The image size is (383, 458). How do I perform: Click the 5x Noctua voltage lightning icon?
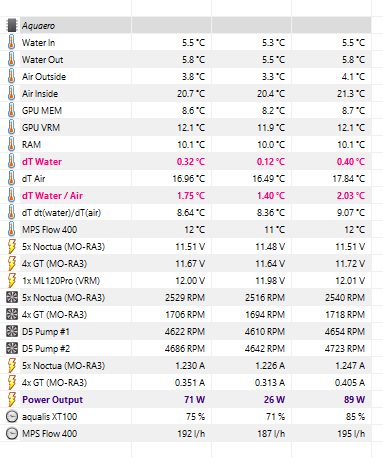12,246
